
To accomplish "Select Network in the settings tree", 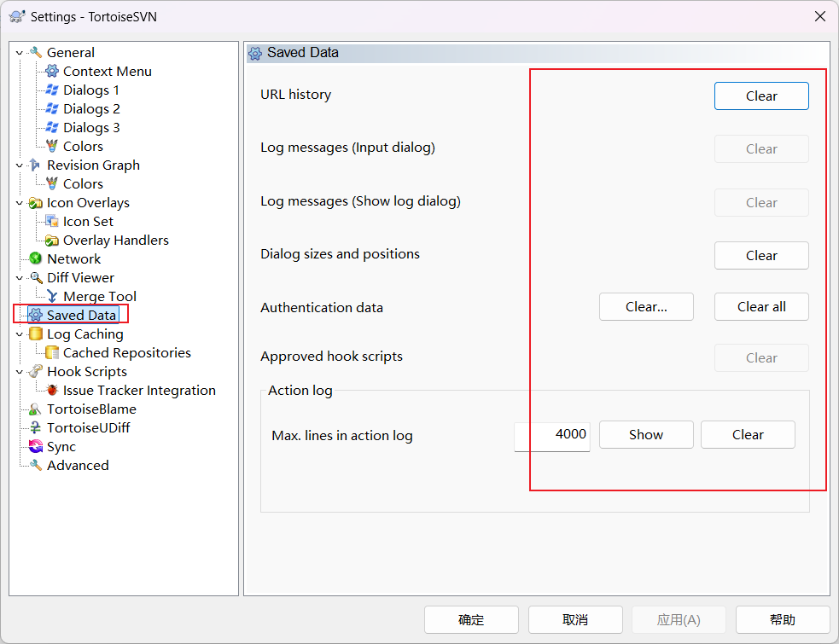I will (x=74, y=259).
